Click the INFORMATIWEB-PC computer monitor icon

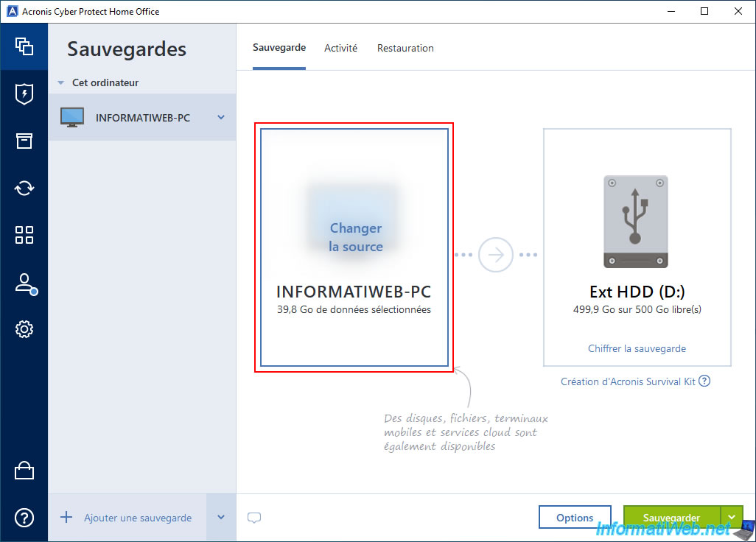[71, 117]
